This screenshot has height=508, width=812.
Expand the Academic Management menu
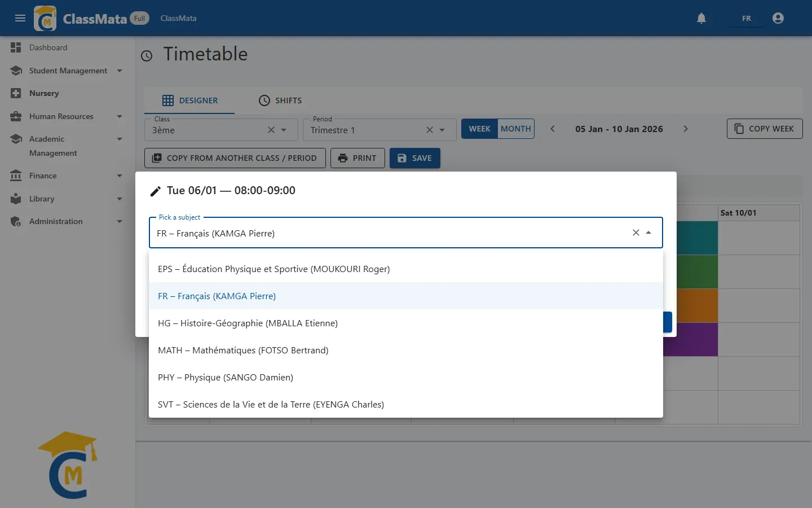[x=120, y=139]
